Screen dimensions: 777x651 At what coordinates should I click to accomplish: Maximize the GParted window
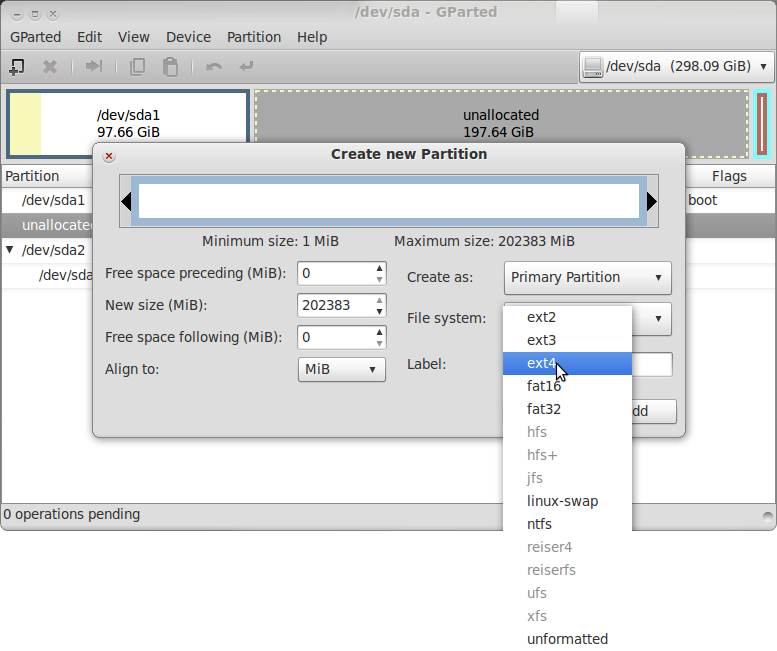[35, 14]
